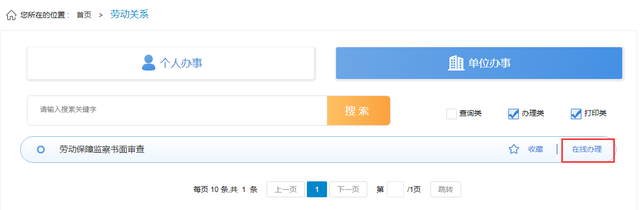Uncheck the 打印类 checkbox
Viewport: 644px width, 210px height.
point(576,113)
